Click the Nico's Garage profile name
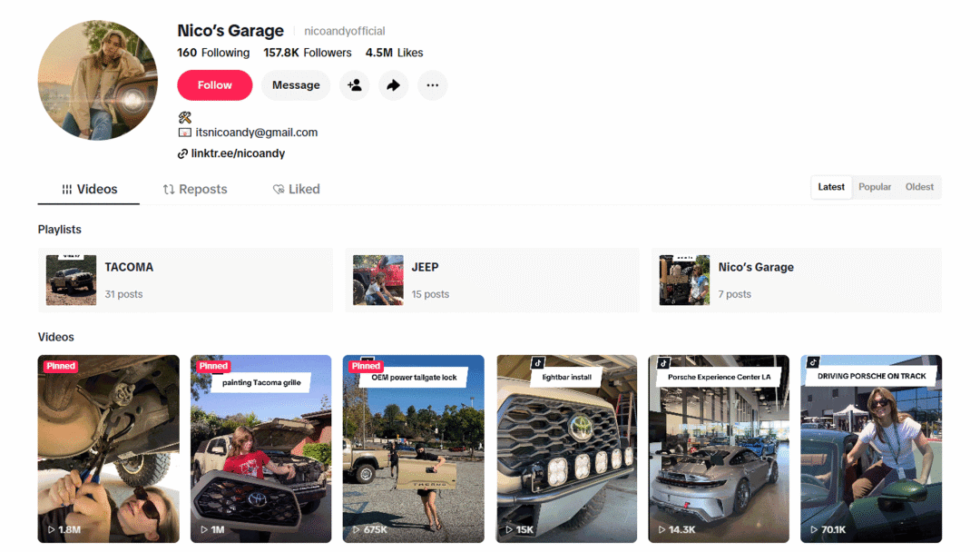This screenshot has height=552, width=980. pyautogui.click(x=230, y=31)
